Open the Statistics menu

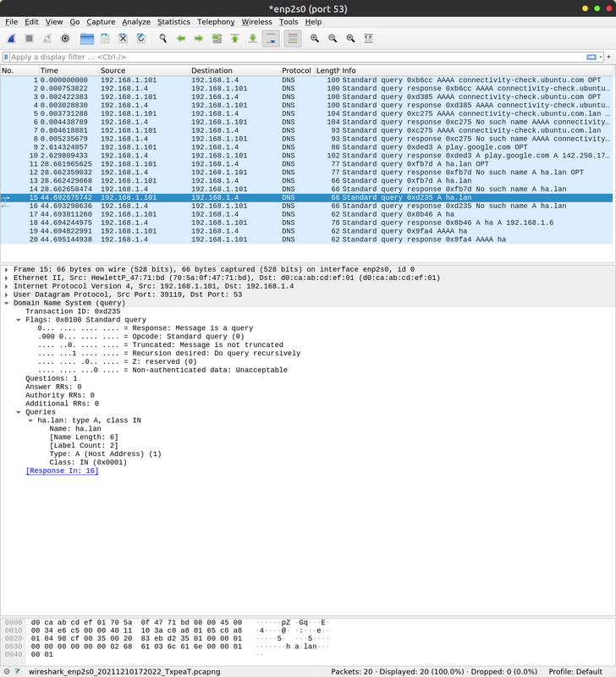(173, 22)
